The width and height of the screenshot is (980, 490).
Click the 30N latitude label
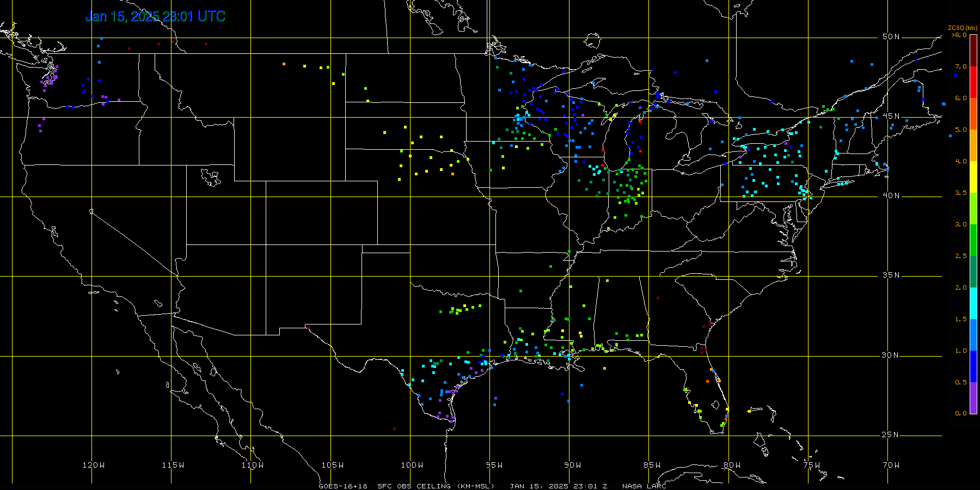coord(891,355)
